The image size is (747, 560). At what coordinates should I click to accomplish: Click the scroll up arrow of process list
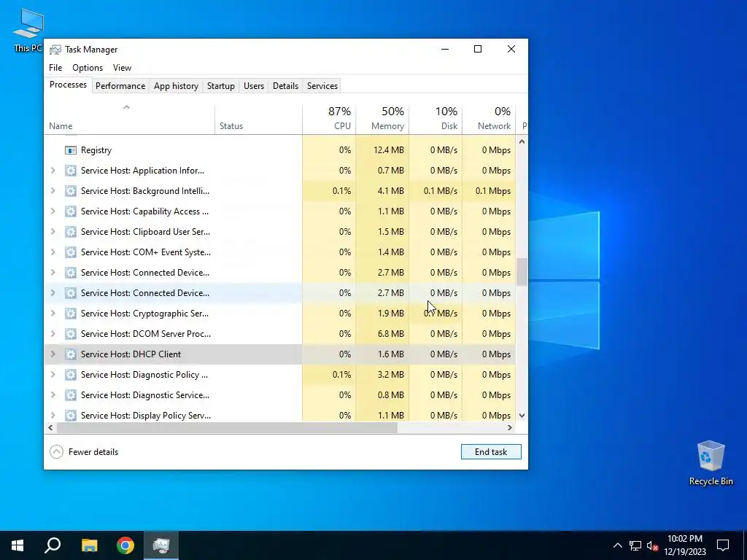[x=522, y=141]
